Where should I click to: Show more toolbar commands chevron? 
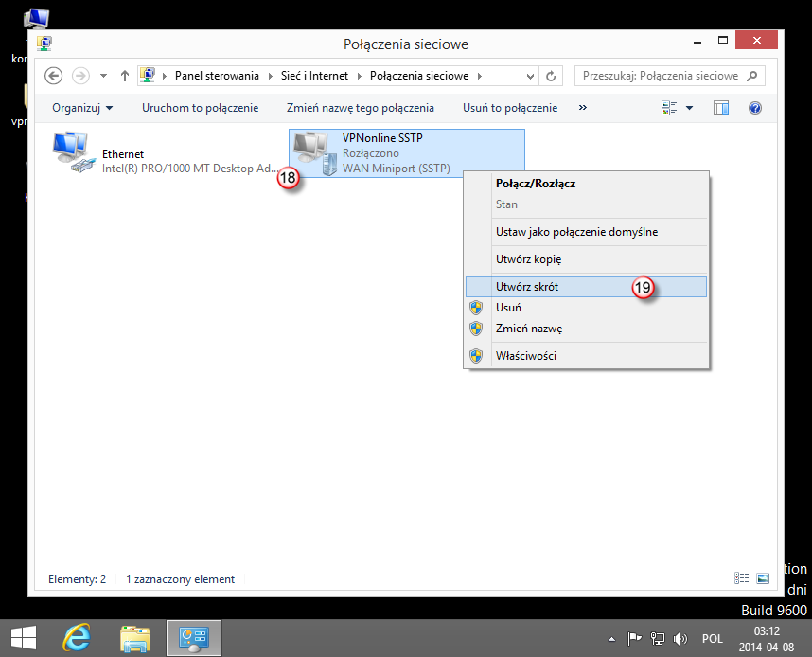[583, 108]
